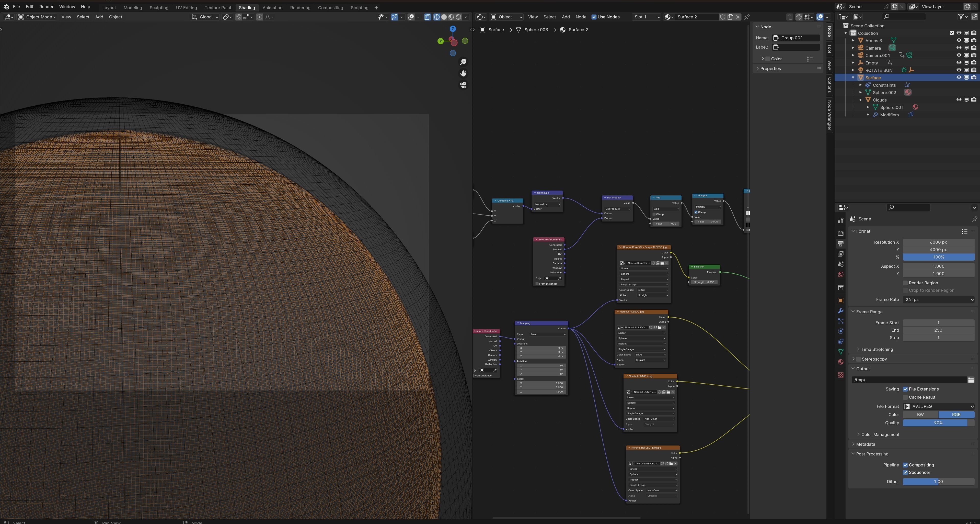This screenshot has height=524, width=980.
Task: Toggle the File Extensions checkbox
Action: pyautogui.click(x=905, y=389)
